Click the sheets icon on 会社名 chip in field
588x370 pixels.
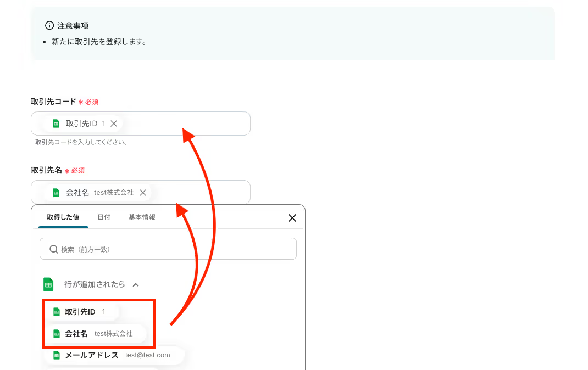pos(56,193)
